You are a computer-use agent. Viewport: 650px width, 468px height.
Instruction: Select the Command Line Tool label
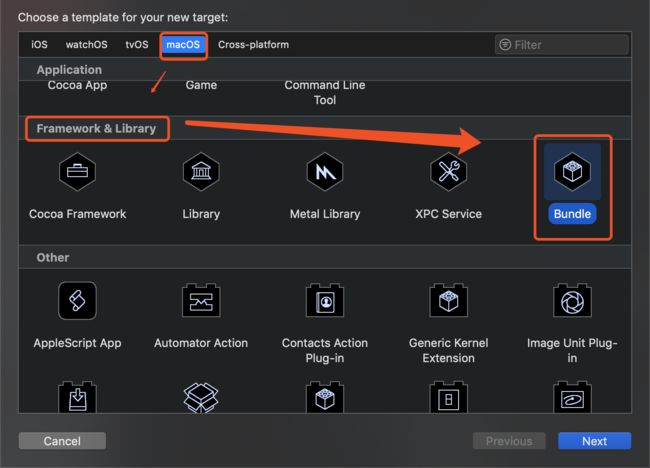coord(325,92)
